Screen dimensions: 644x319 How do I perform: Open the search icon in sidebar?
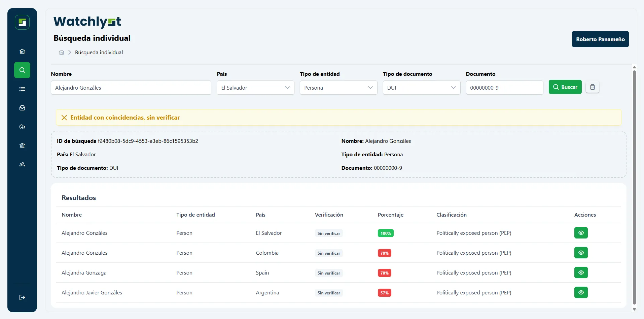22,70
